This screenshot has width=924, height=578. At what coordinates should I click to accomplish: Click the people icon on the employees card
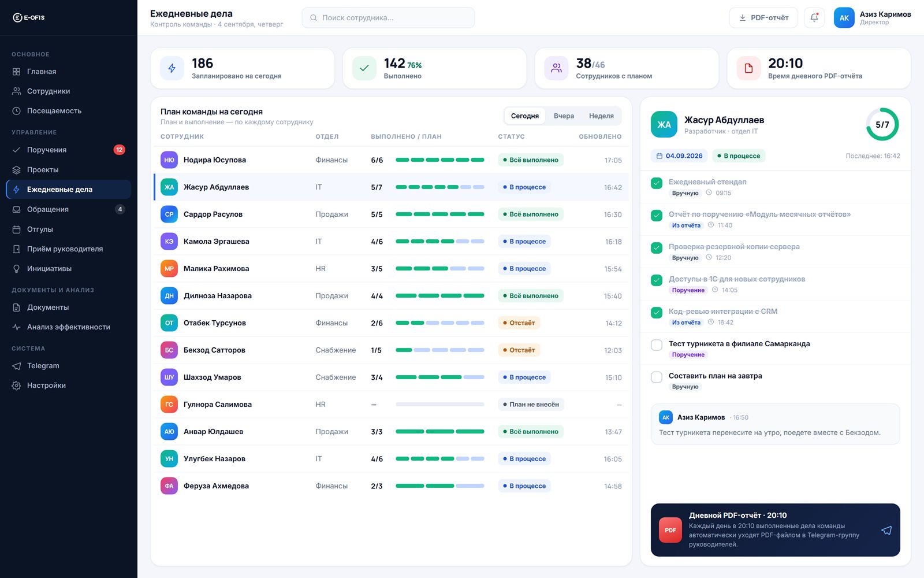556,68
